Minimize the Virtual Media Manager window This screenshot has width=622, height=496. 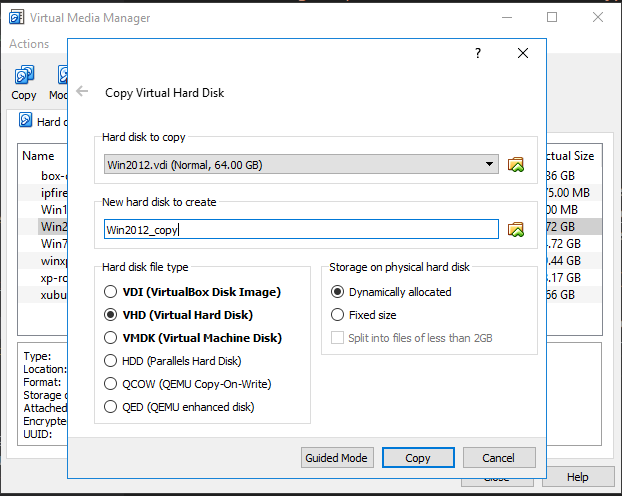[x=507, y=17]
